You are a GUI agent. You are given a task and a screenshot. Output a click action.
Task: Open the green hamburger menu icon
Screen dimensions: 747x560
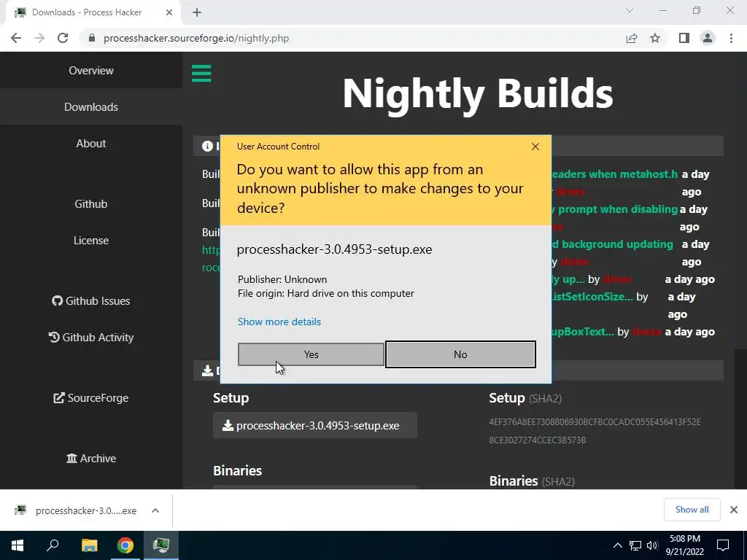[201, 74]
